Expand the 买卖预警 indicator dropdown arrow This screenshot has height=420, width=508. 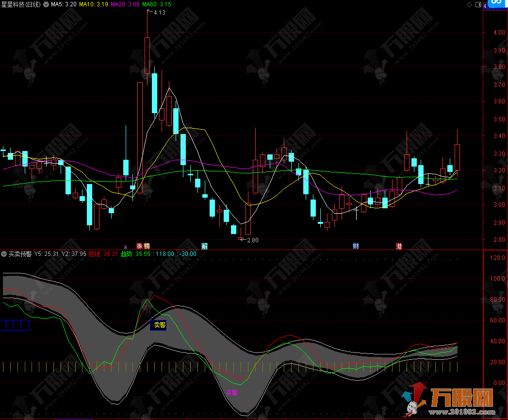[x=4, y=253]
